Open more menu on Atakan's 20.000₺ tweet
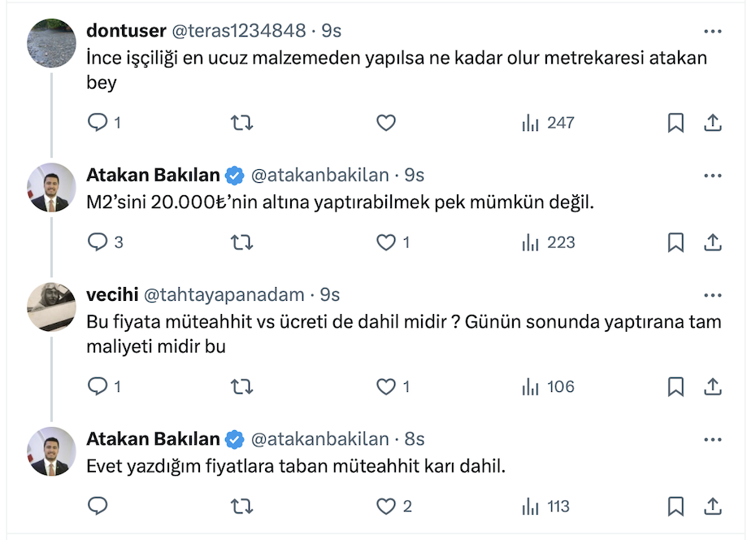 click(x=713, y=175)
